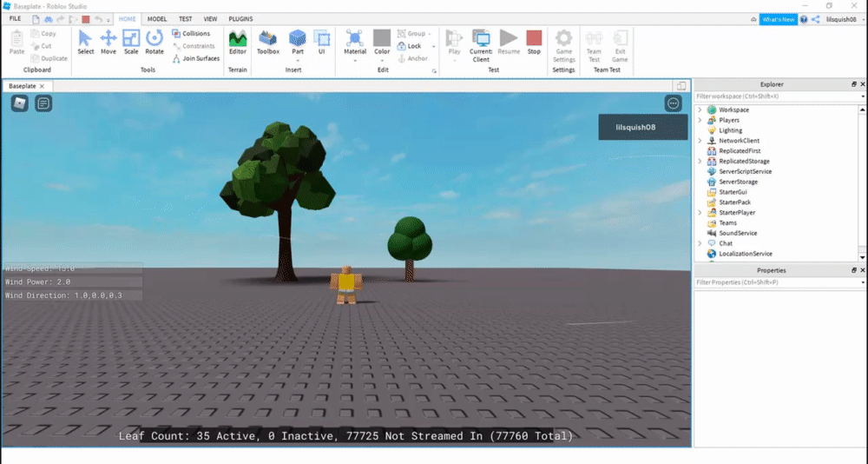The width and height of the screenshot is (868, 464).
Task: Expand the StarterPlayer tree node
Action: tap(700, 212)
